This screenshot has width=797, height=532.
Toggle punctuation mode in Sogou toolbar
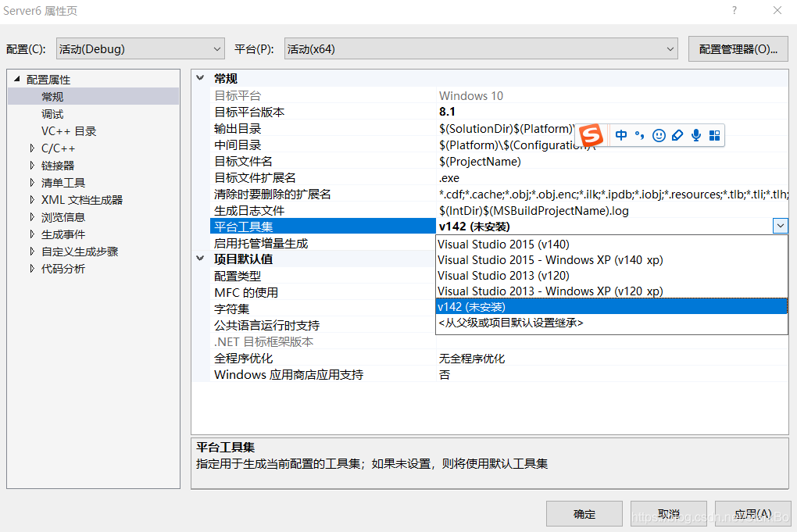coord(639,135)
